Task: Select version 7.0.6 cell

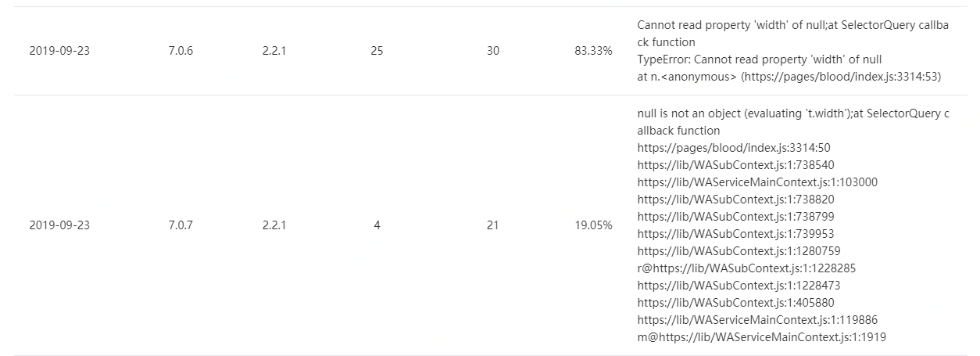Action: coord(181,51)
